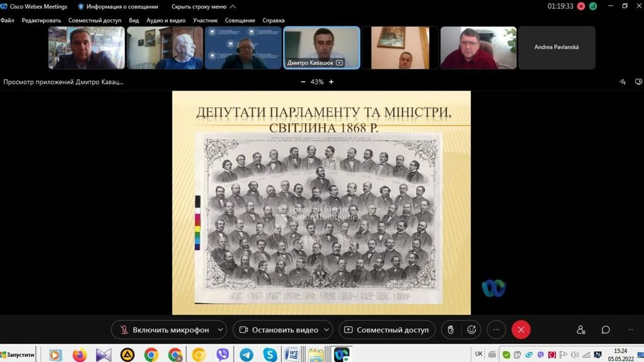Open the Участник menu

205,20
